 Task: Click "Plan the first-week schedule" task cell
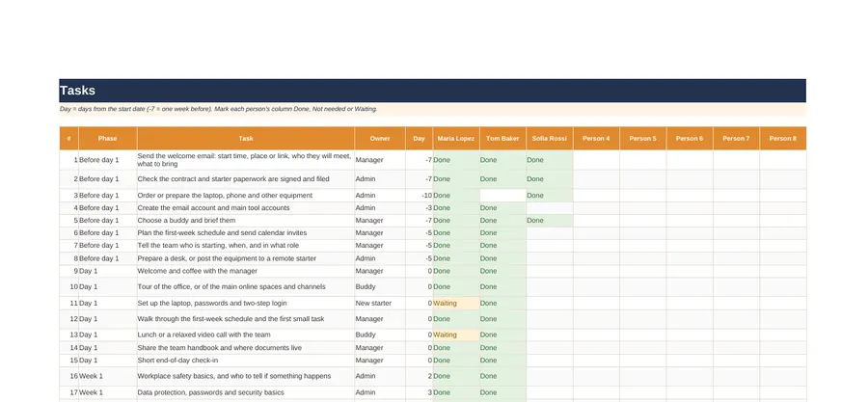(246, 232)
